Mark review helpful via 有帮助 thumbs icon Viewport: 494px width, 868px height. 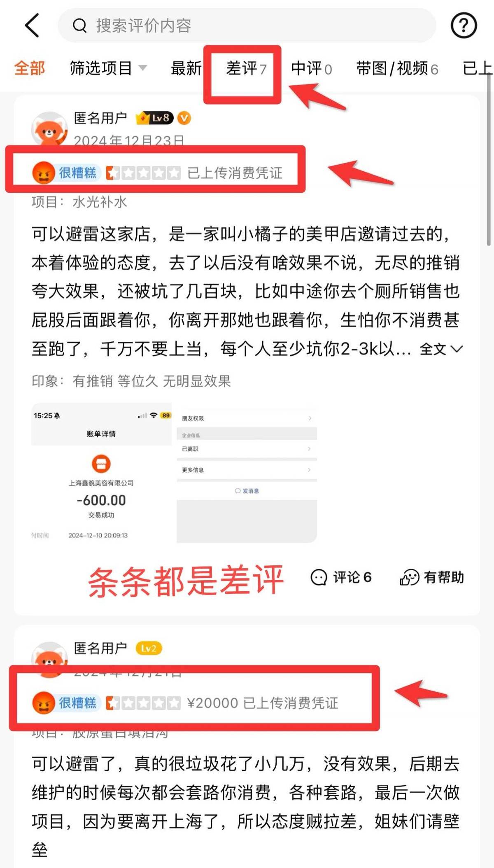click(x=431, y=577)
